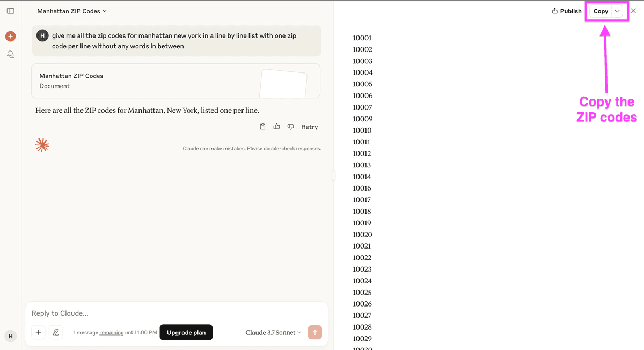Toggle the sidebar panel icon
This screenshot has width=644, height=350.
[10, 11]
